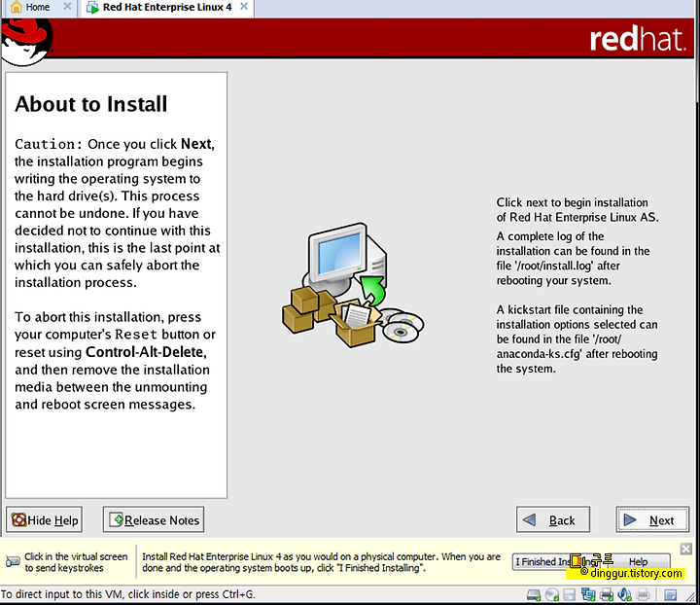Click the 'anaconda-ks.cfg' text line
Viewport: 700px width, 605px height.
coord(577,354)
